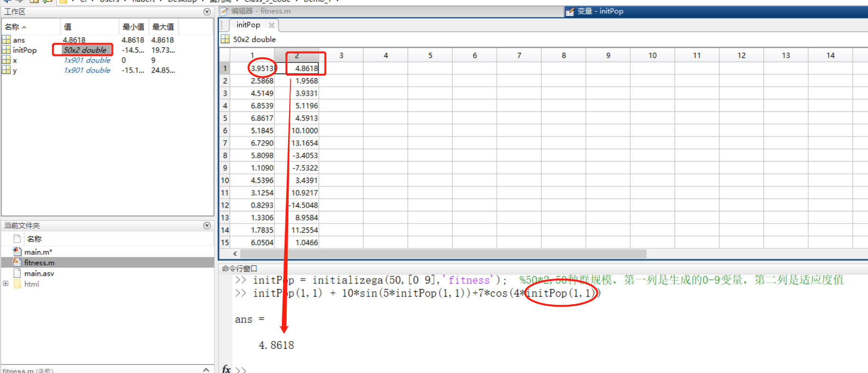Select the html folder name
This screenshot has width=868, height=373.
(32, 284)
